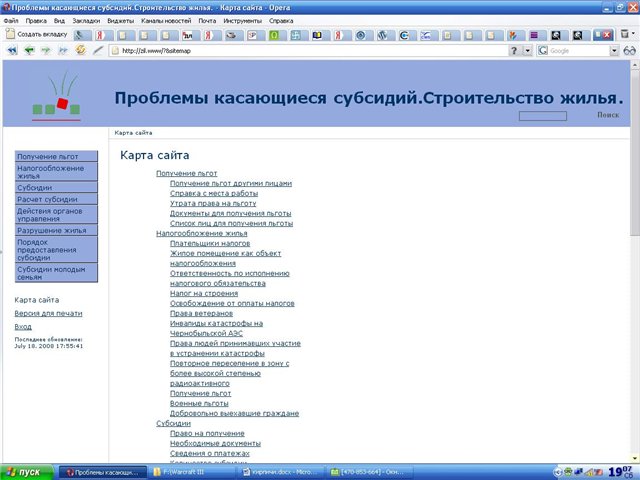Click the Forward arrow in the toolbar

click(46, 50)
